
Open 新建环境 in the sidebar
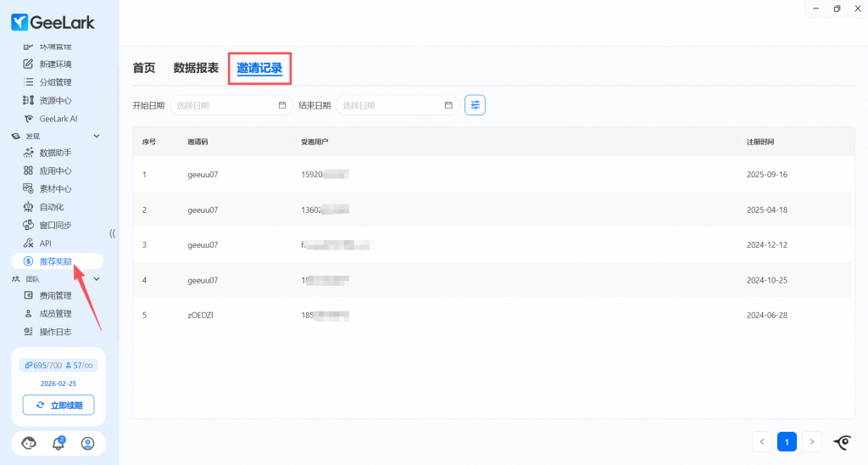click(55, 64)
